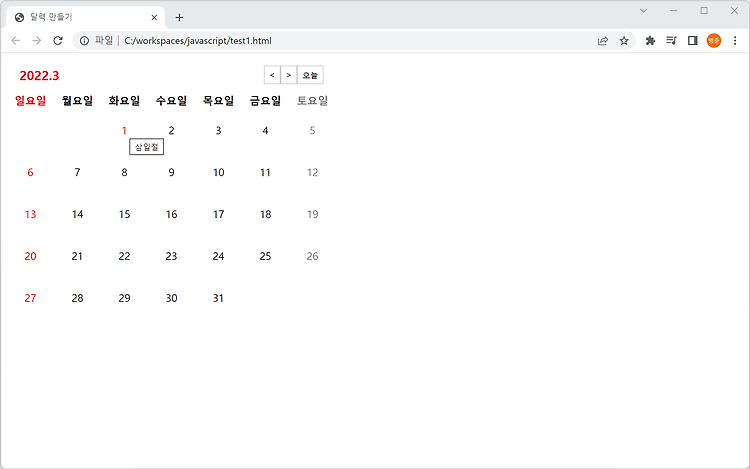This screenshot has height=469, width=750.
Task: Select date 8 on the calendar
Action: (124, 173)
